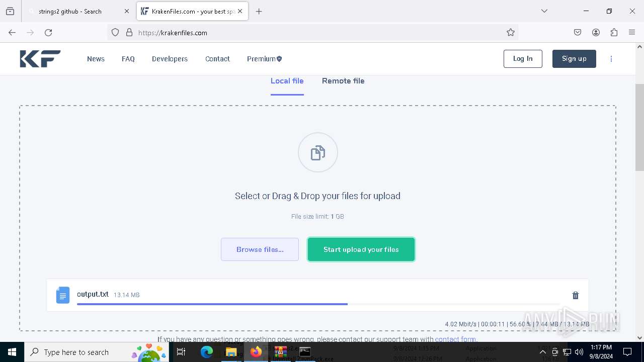Click the output.txt document file icon
The image size is (644, 362).
[x=63, y=295]
